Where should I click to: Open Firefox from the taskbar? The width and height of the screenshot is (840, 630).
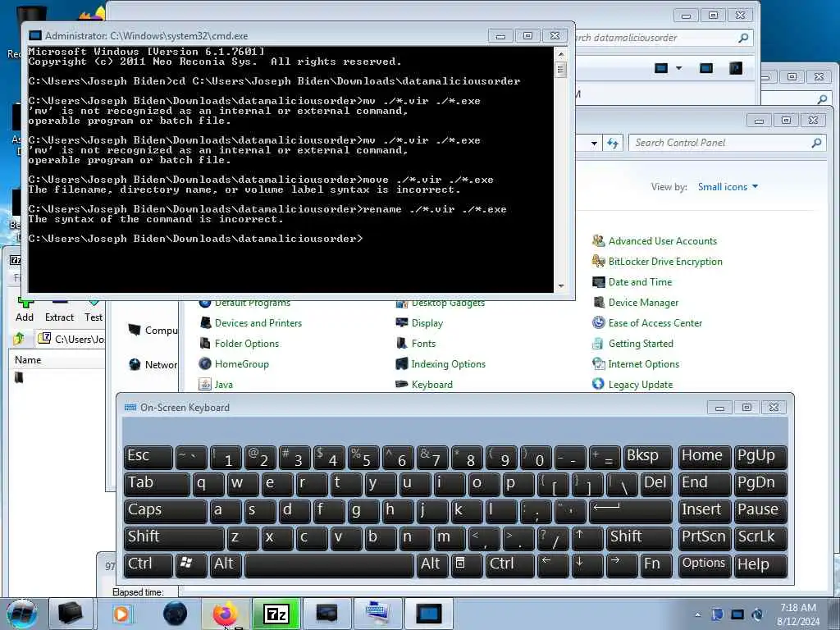pos(226,614)
